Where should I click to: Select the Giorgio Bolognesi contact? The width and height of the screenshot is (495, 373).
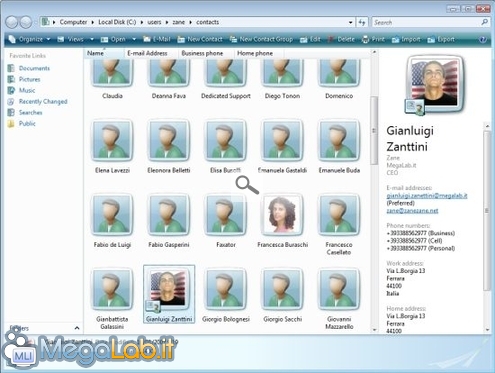pyautogui.click(x=226, y=295)
